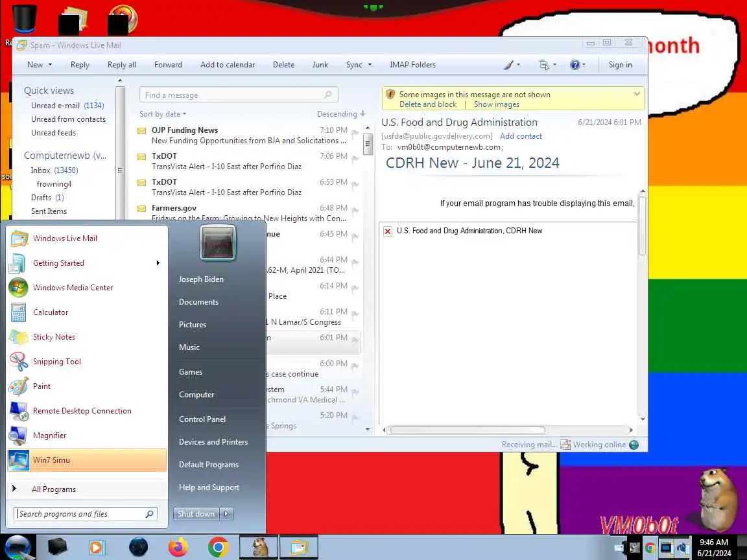The width and height of the screenshot is (747, 560).
Task: Select the Inbox (13450) folder
Action: [54, 170]
